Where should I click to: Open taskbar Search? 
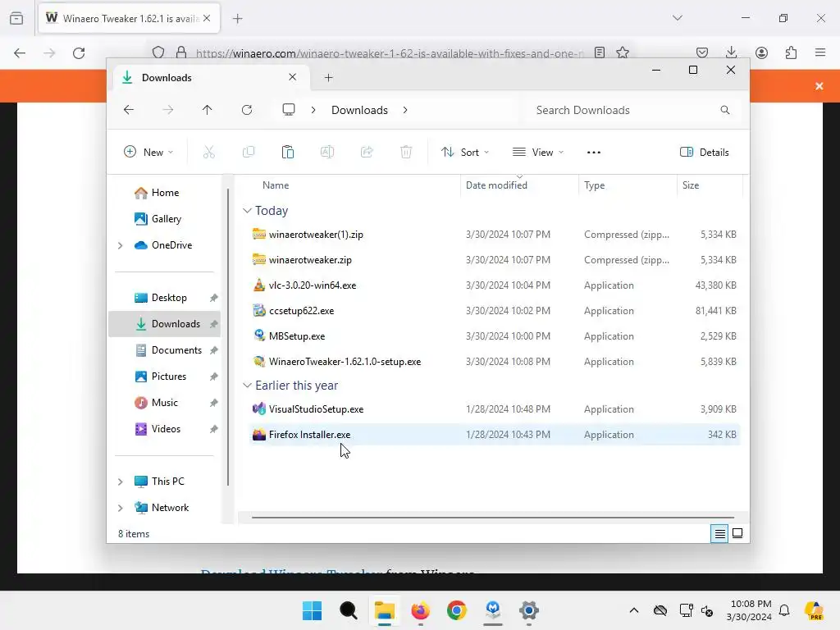[348, 610]
